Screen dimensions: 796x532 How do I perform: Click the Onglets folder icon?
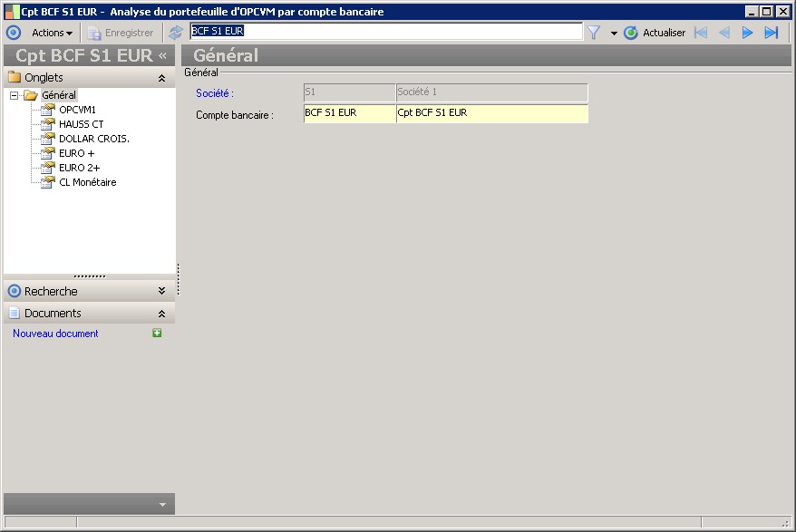pyautogui.click(x=15, y=77)
